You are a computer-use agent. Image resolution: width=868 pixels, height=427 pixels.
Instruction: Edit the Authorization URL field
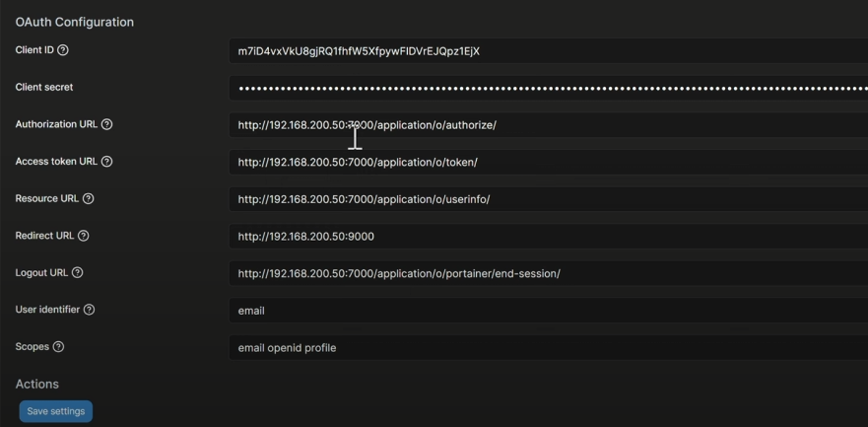click(x=549, y=125)
